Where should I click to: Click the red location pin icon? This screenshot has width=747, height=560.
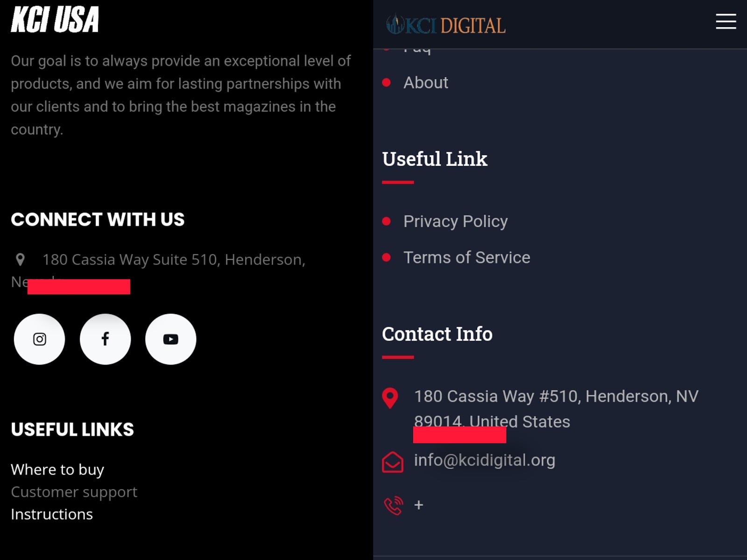(390, 398)
